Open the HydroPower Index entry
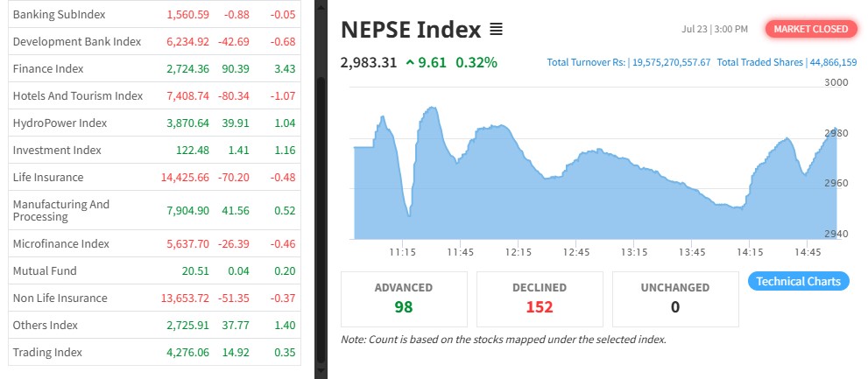868x379 pixels. 60,123
